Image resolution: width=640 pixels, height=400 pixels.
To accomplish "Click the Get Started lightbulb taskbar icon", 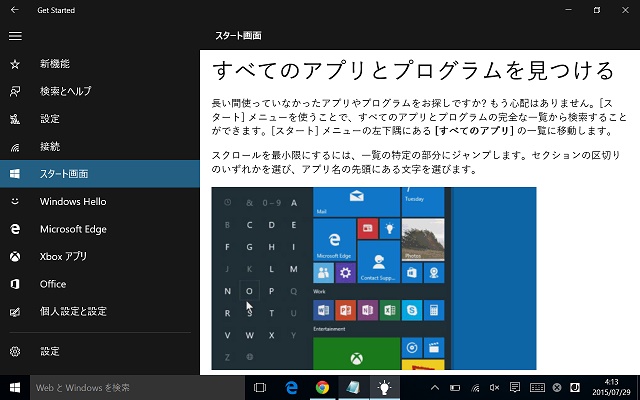I will [x=384, y=387].
